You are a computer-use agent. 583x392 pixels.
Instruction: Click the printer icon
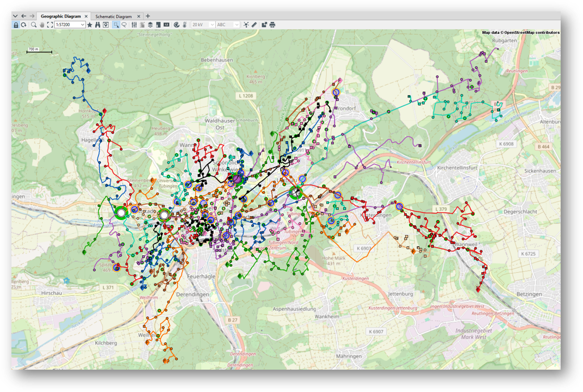(272, 25)
